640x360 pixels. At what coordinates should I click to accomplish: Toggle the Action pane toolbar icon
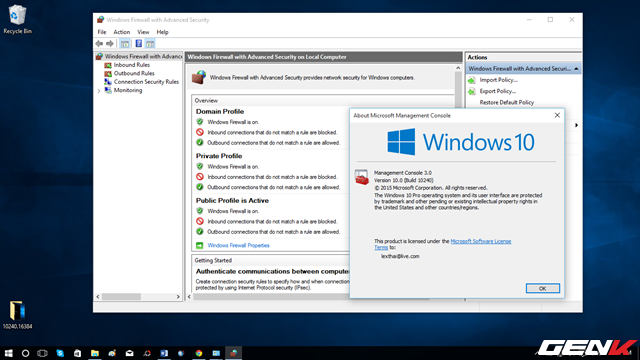[x=150, y=43]
